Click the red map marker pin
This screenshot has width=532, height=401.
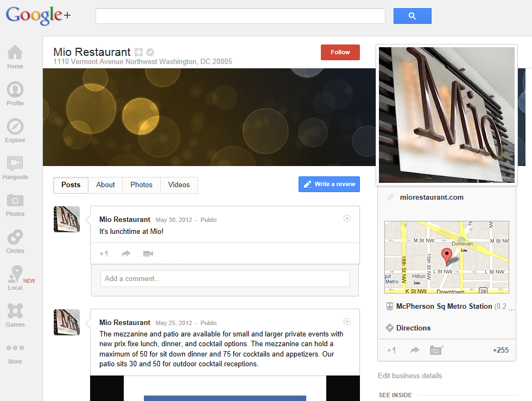[x=447, y=257]
